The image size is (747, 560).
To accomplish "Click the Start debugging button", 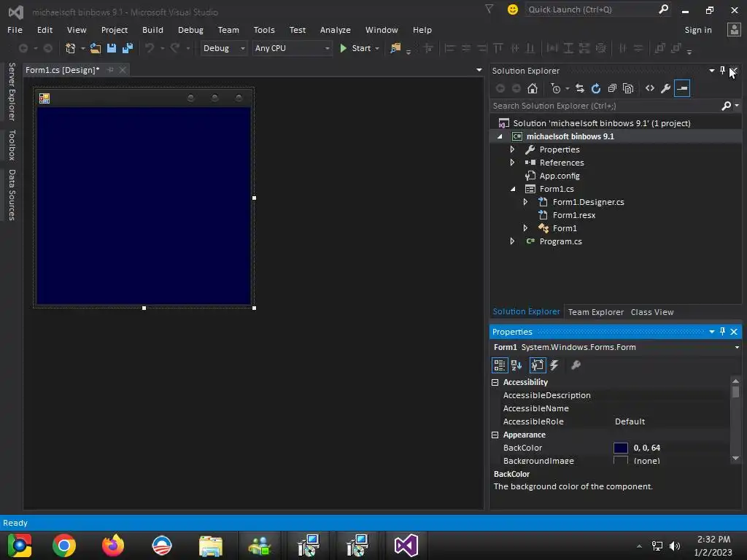I will click(356, 48).
